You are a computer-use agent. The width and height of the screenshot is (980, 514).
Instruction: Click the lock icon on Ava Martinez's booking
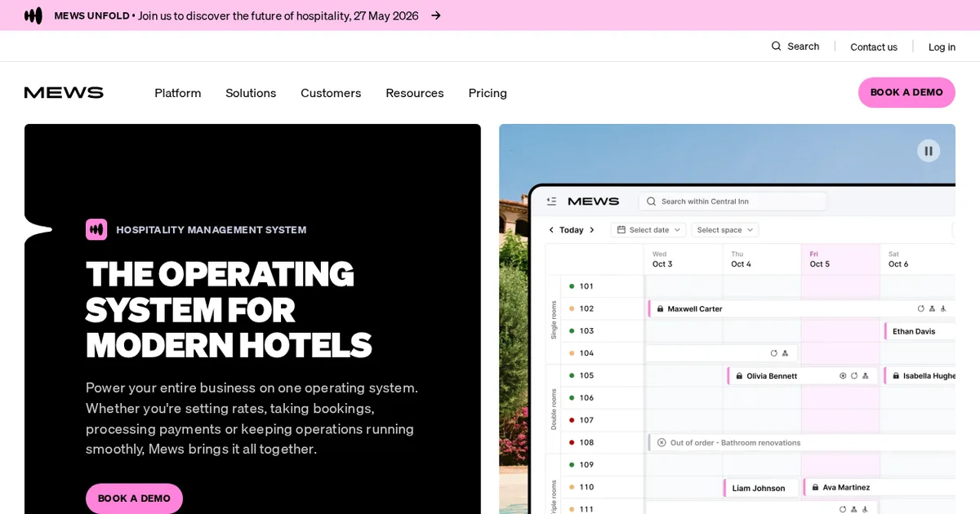pos(815,487)
